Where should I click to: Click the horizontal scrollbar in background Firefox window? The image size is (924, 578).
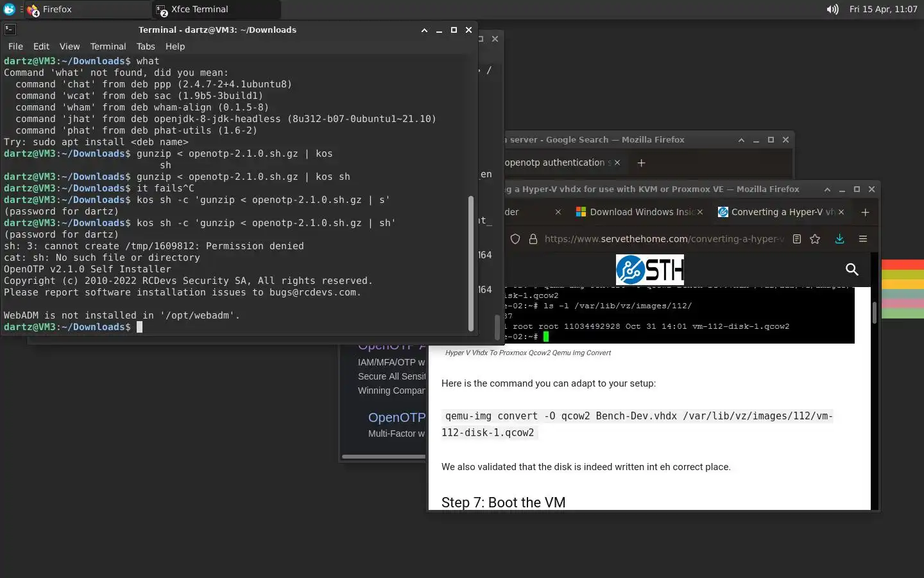(384, 457)
